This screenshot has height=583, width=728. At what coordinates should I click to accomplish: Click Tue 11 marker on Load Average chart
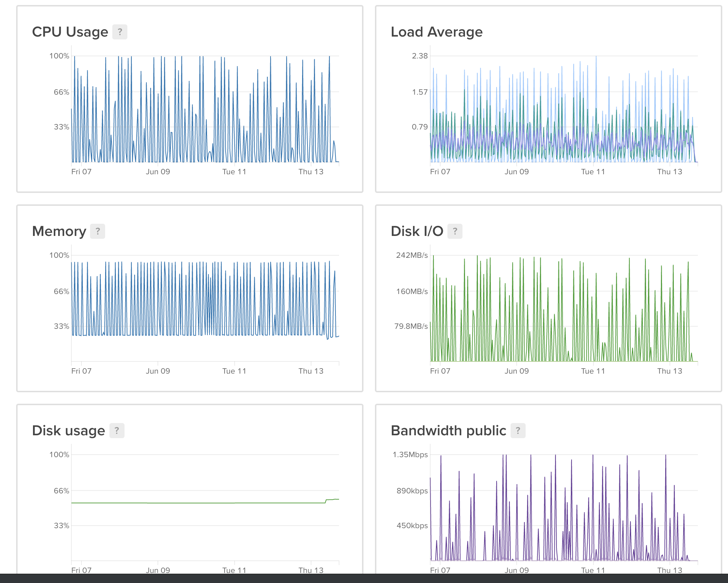(x=593, y=172)
